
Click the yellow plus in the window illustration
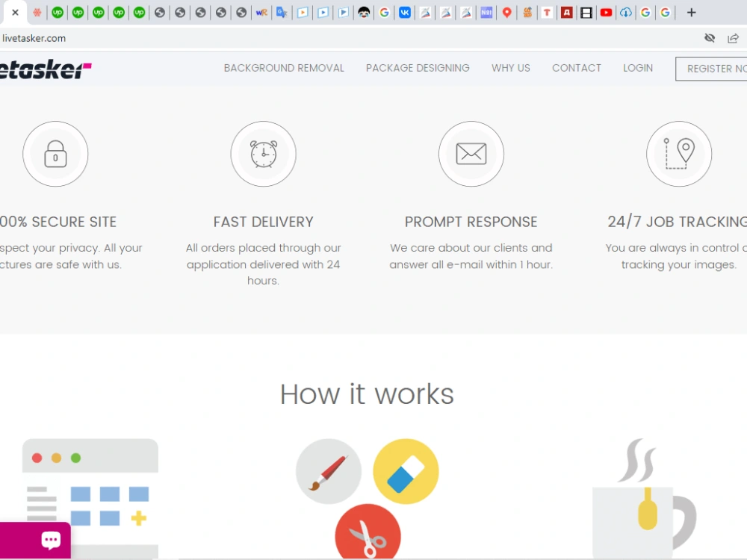(139, 518)
